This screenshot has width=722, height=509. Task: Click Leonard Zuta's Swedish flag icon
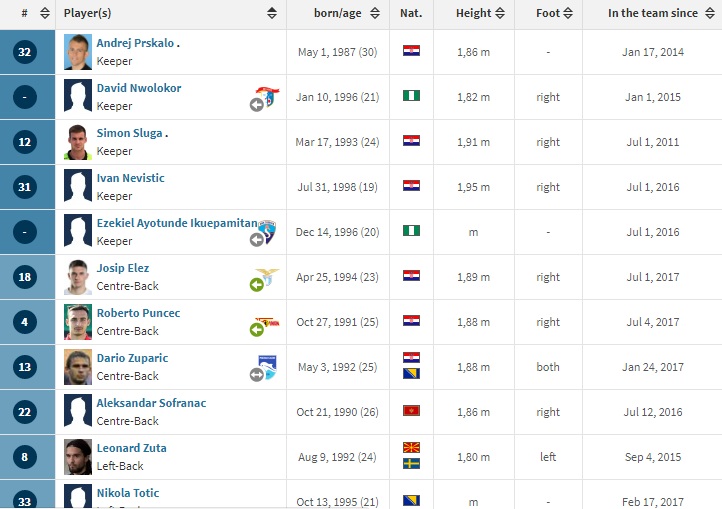pos(411,464)
